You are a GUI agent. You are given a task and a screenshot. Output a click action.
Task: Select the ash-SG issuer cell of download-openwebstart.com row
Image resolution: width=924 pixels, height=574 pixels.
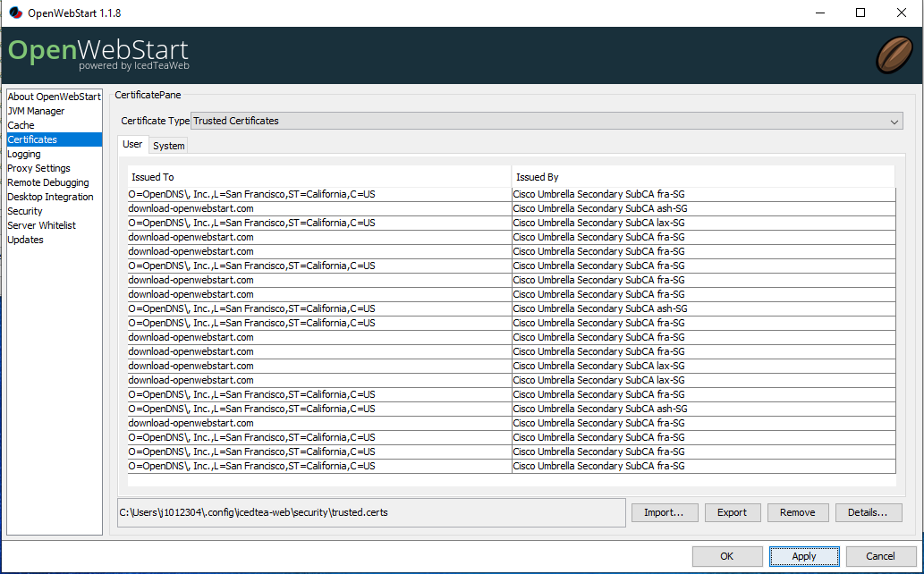click(x=704, y=208)
